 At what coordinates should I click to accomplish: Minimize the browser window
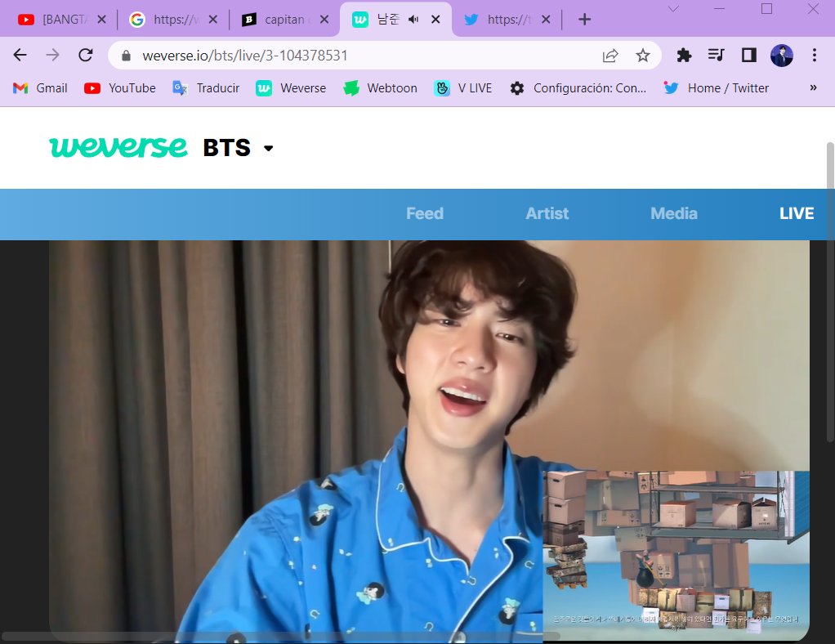tap(720, 8)
